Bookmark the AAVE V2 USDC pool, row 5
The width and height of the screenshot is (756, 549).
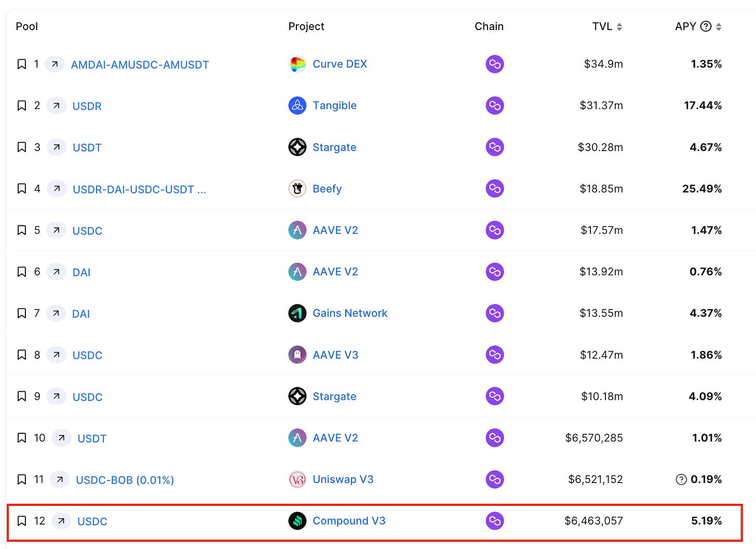pyautogui.click(x=22, y=230)
